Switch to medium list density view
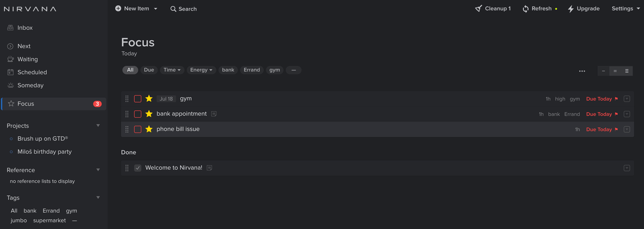Image resolution: width=644 pixels, height=229 pixels. coord(615,71)
